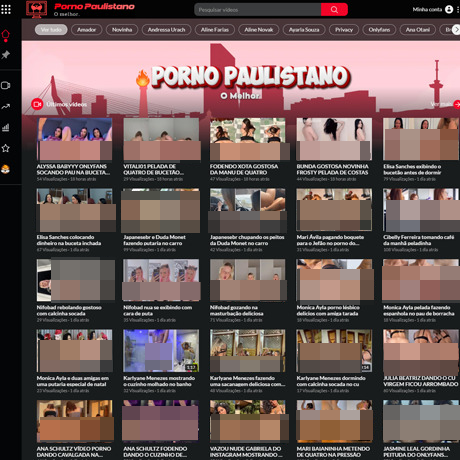This screenshot has height=460, width=460.
Task: Focus the Pesquisar vídeos search field
Action: point(258,10)
